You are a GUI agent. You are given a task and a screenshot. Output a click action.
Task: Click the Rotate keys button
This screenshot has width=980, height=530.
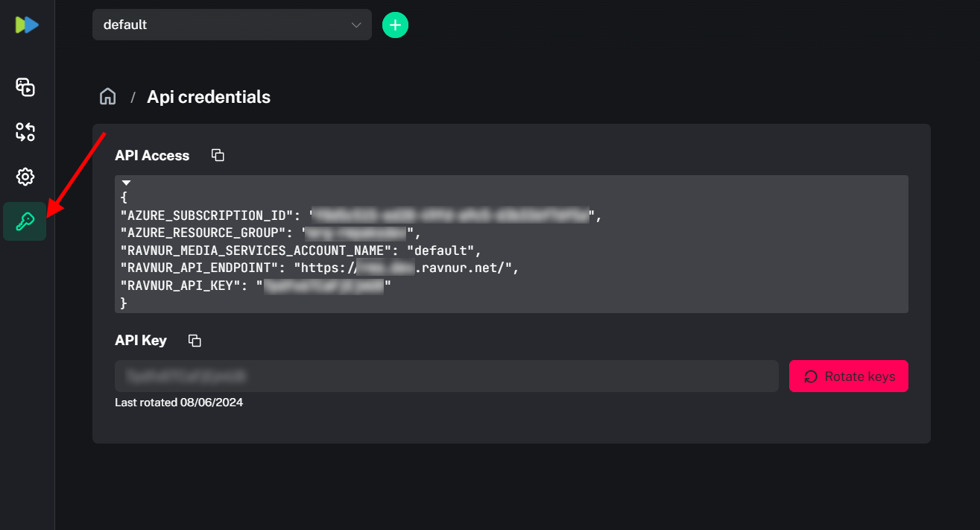coord(848,376)
